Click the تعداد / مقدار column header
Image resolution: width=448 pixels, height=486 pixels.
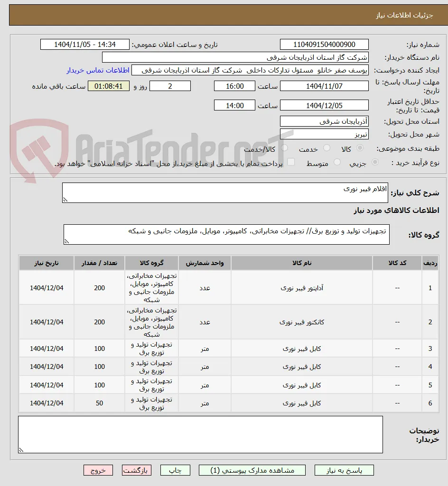coord(99,263)
